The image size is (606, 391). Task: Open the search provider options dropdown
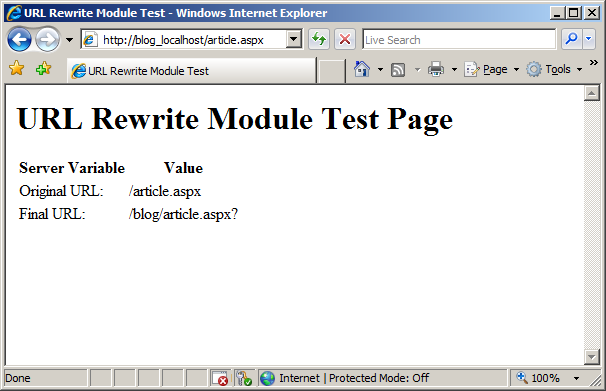point(589,39)
